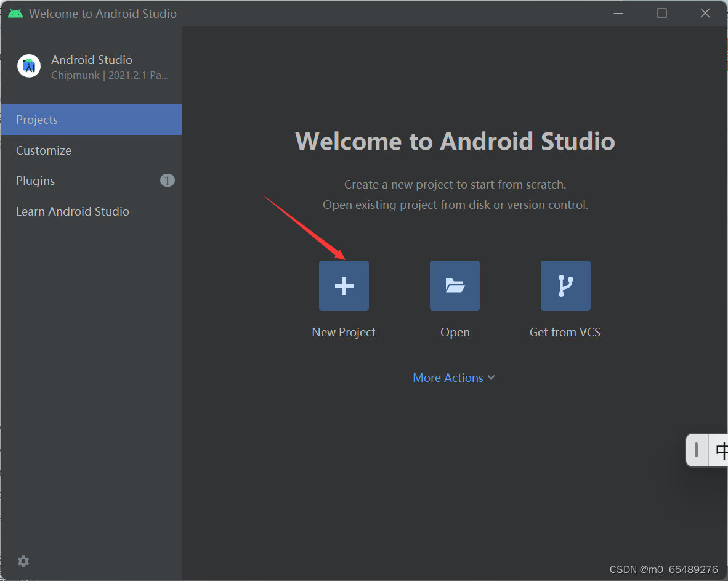Maximize the Android Studio window
This screenshot has width=728, height=581.
click(662, 14)
